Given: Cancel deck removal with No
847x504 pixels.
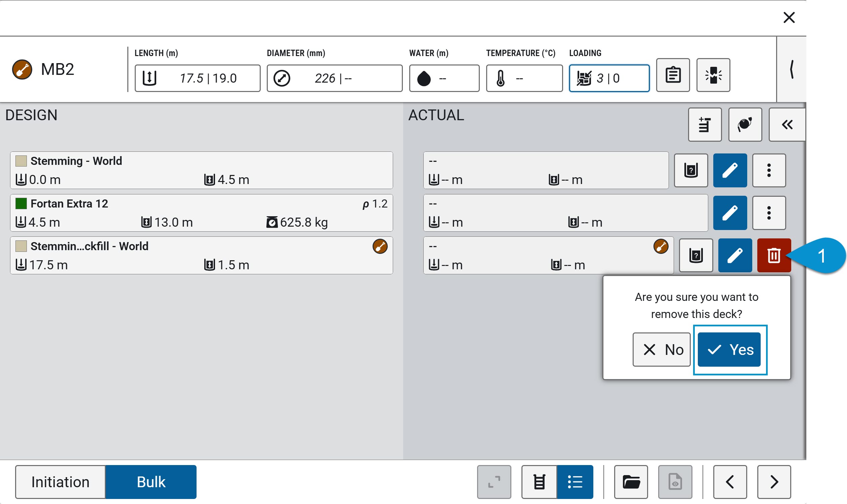Looking at the screenshot, I should [x=661, y=350].
